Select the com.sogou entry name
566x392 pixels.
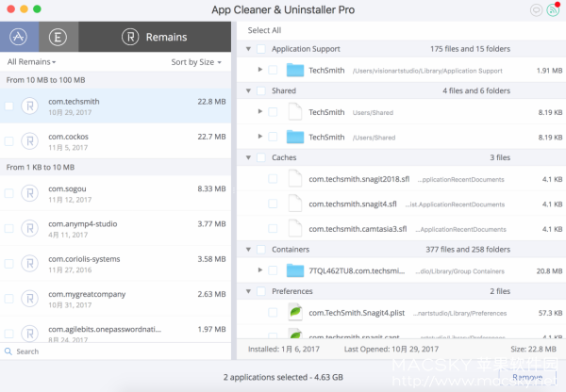coord(67,188)
